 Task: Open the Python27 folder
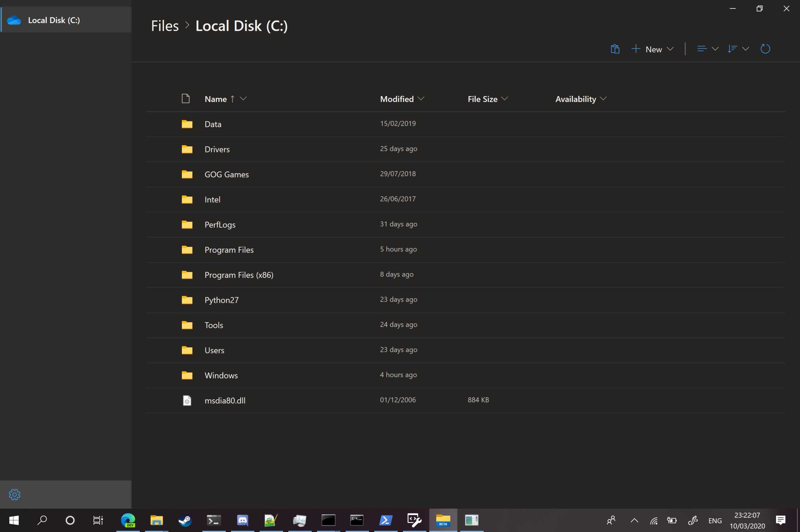pyautogui.click(x=221, y=299)
